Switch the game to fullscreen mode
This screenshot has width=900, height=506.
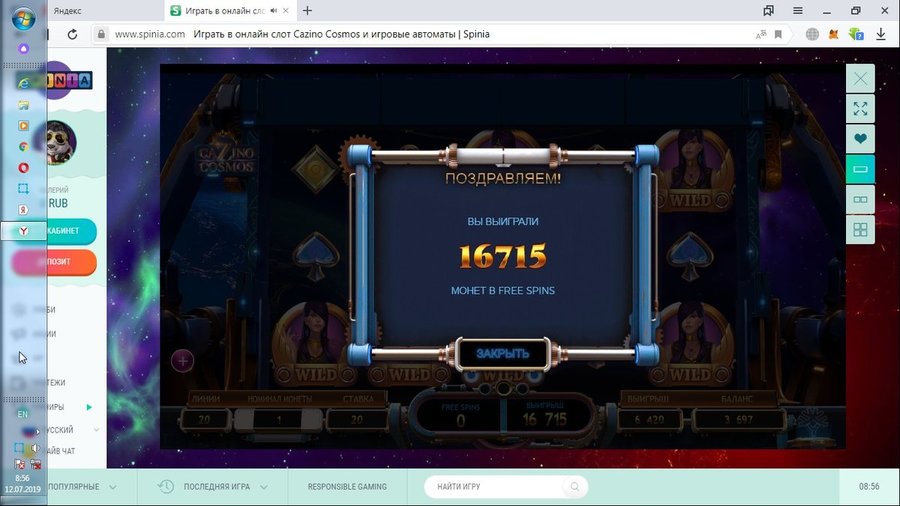pos(860,108)
